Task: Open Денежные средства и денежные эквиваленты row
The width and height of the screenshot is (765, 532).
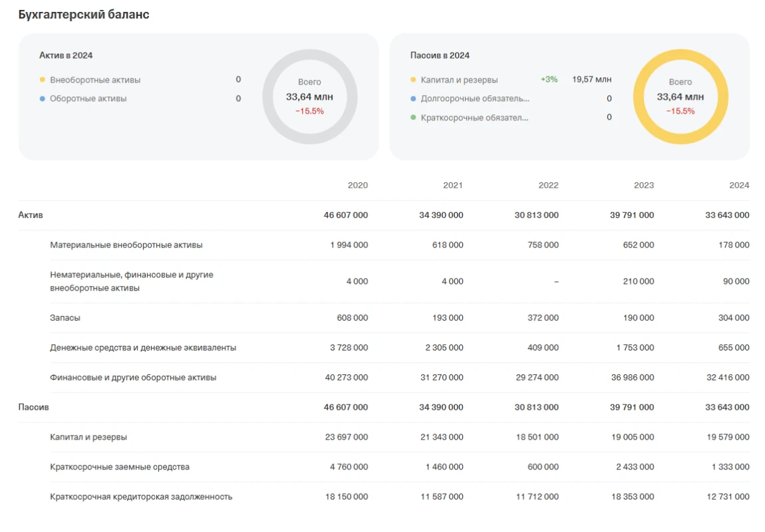Action: (x=142, y=348)
